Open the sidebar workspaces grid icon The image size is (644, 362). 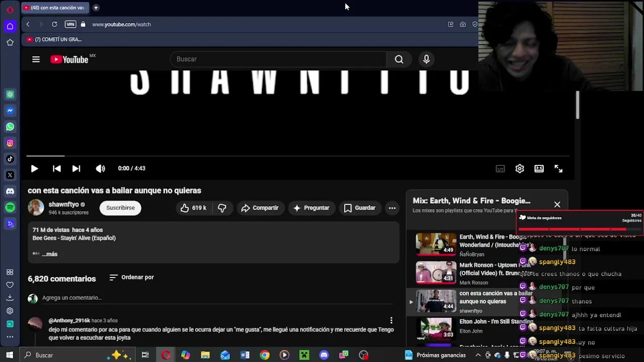tap(10, 272)
